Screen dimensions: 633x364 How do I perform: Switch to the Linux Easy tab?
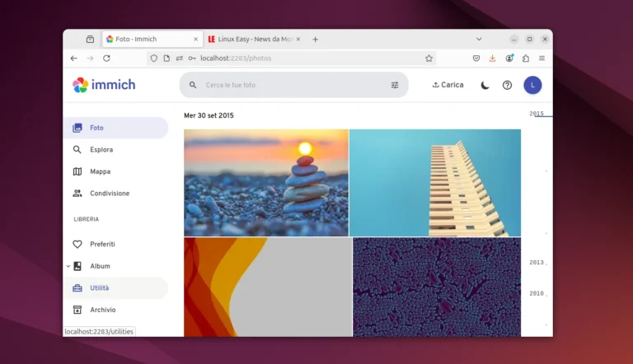coord(251,39)
